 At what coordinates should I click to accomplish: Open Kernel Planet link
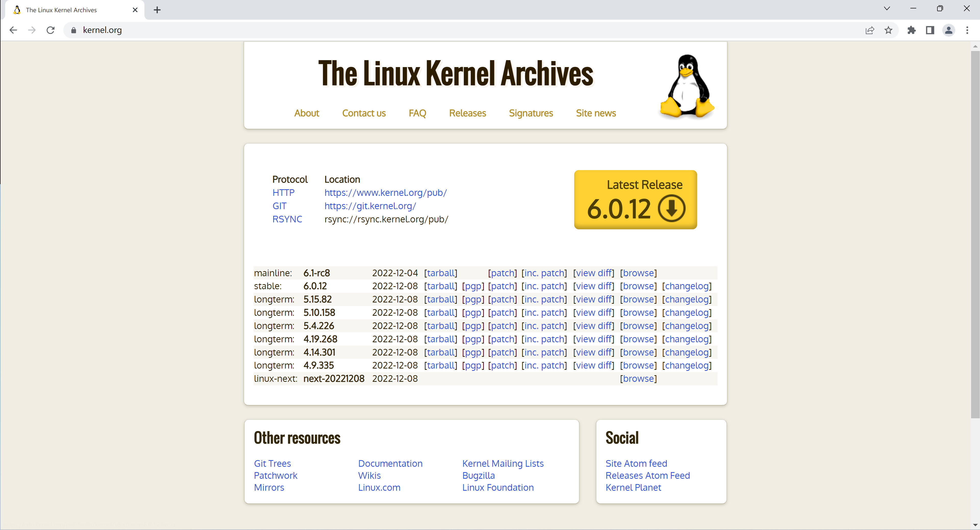tap(633, 487)
